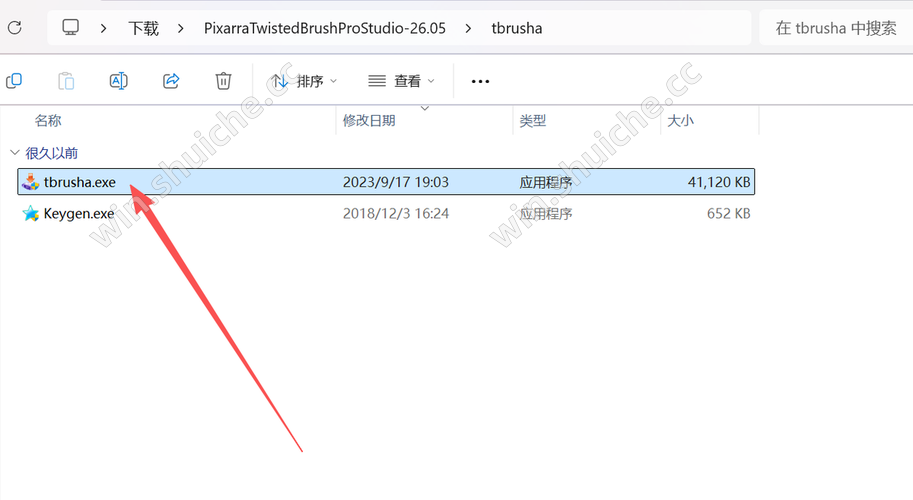This screenshot has width=913, height=500.
Task: Click the 在 tbrusha 中搜索 search box
Action: click(836, 28)
